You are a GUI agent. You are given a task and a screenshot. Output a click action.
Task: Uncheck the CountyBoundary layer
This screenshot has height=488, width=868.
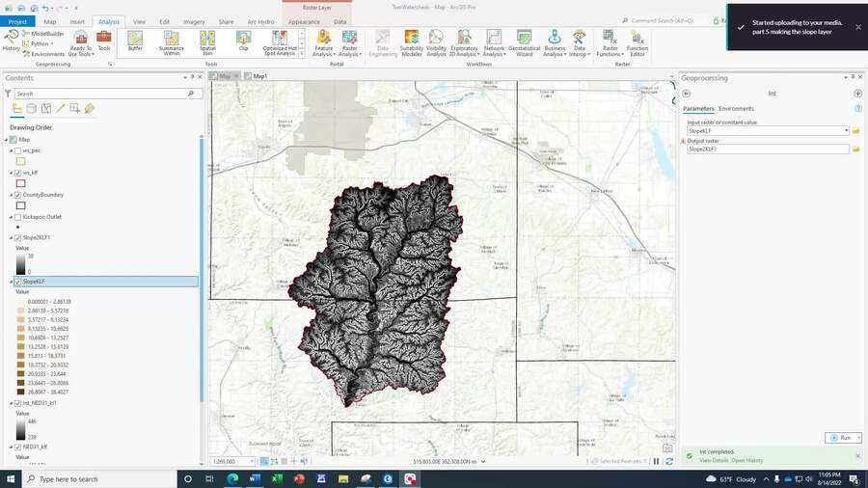coord(17,195)
